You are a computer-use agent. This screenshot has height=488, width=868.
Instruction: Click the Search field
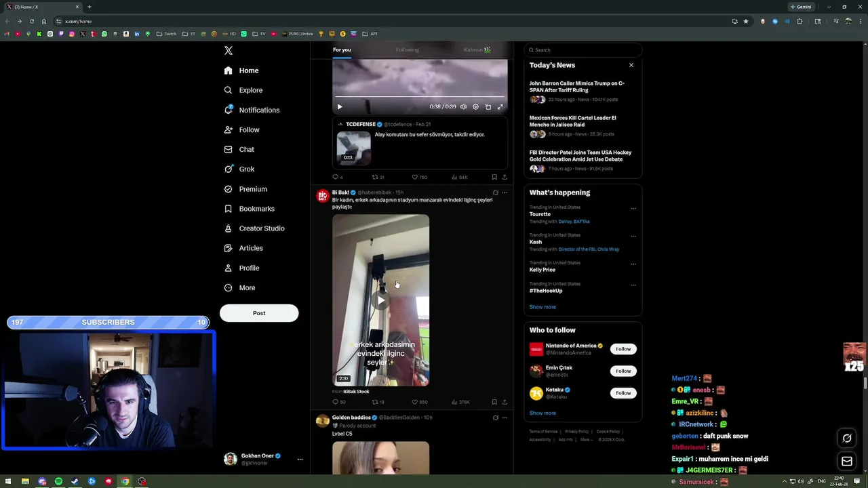click(x=583, y=50)
